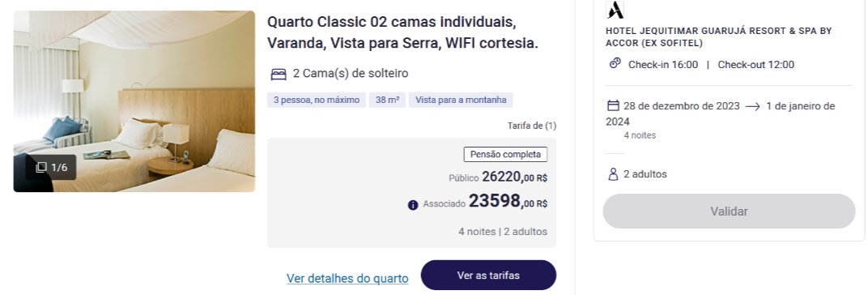Viewport: 868px width, 295px height.
Task: Click the Ver as tarifas button
Action: point(488,275)
